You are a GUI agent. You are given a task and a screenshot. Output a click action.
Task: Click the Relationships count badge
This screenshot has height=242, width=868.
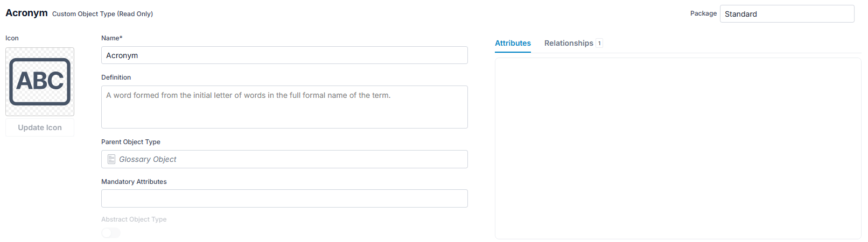point(599,44)
